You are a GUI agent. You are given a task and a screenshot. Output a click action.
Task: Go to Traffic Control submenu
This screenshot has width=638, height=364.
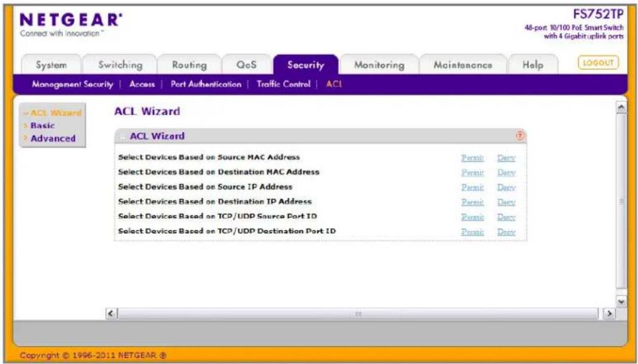point(283,84)
